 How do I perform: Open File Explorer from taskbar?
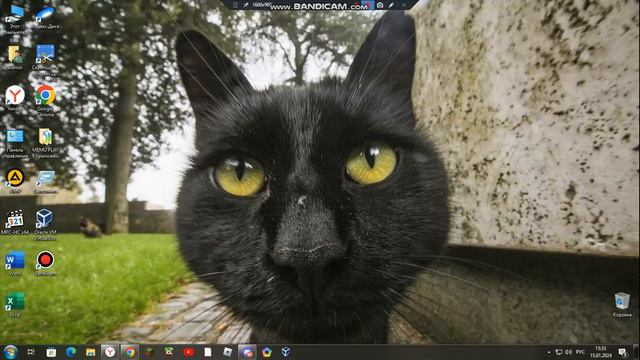pyautogui.click(x=91, y=352)
